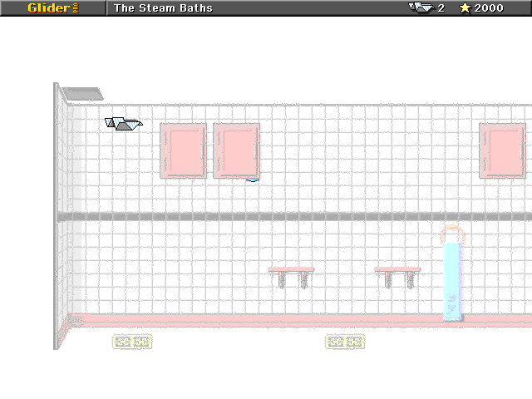Screen dimensions: 532x399
Task: Click the yellow star score icon
Action: [465, 8]
